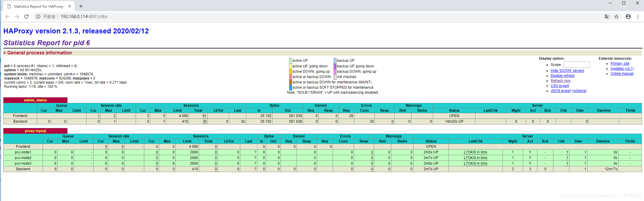Bookmark this page with the star icon
644x201 pixels.
tap(616, 17)
